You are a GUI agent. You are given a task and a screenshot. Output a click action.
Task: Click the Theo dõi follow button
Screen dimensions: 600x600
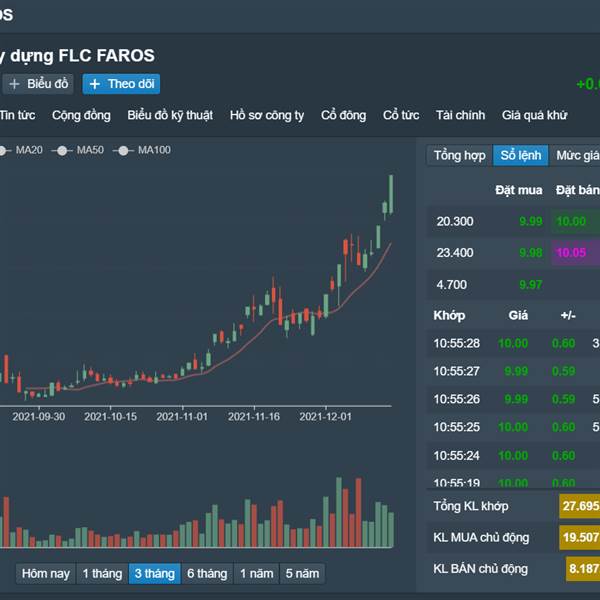[x=121, y=84]
